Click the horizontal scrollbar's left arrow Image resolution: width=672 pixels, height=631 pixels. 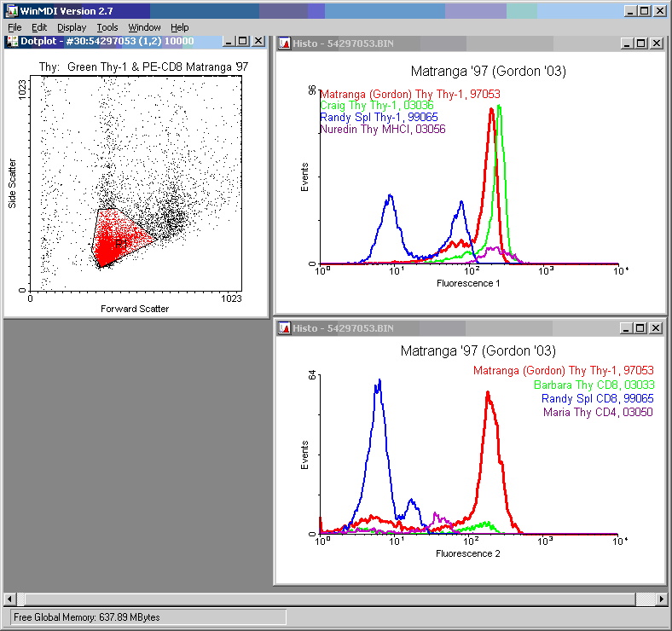(10, 599)
